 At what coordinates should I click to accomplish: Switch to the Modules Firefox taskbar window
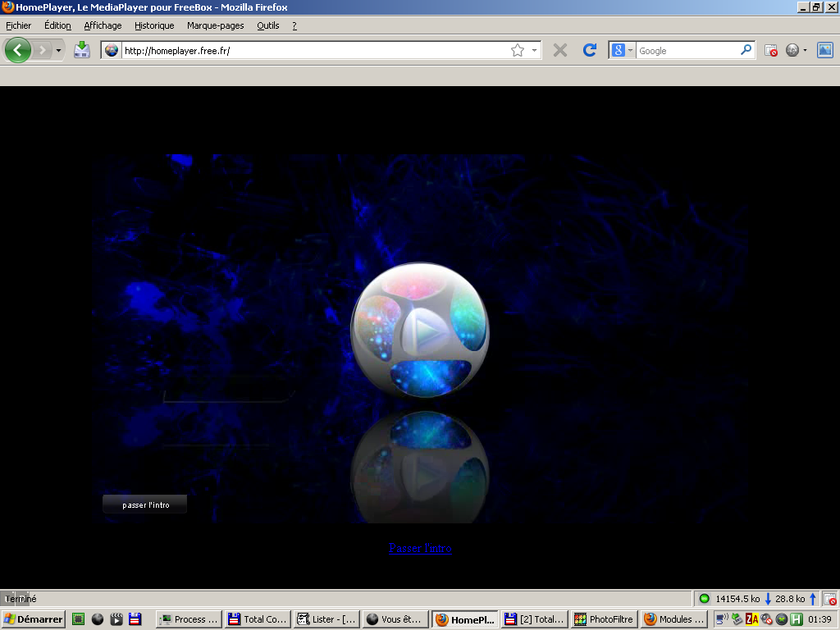pos(674,619)
